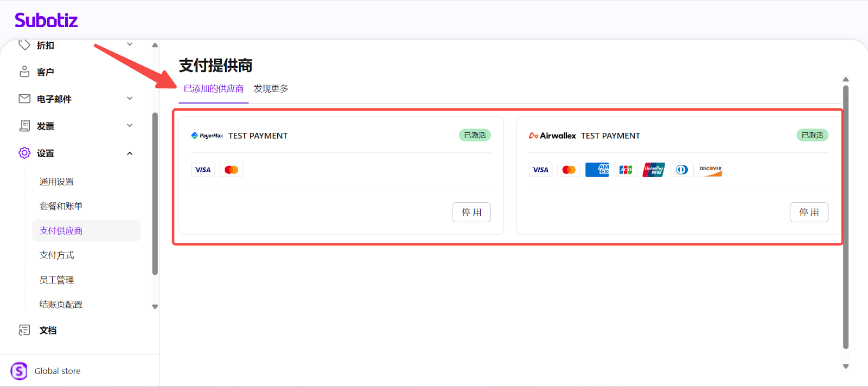The image size is (868, 387).
Task: Click the email envelope icon
Action: coord(24,99)
